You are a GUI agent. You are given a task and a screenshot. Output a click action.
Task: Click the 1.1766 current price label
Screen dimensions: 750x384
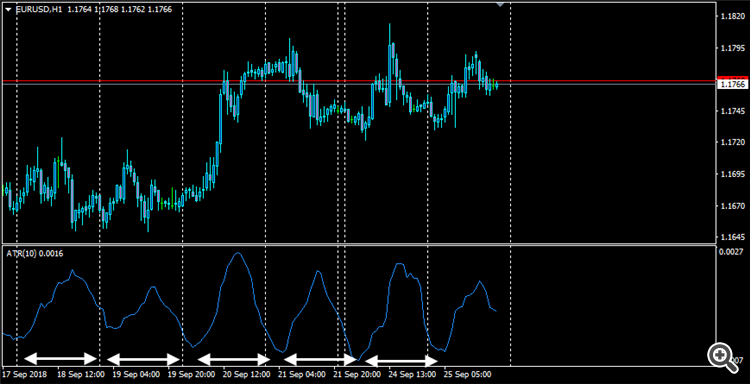tap(732, 85)
